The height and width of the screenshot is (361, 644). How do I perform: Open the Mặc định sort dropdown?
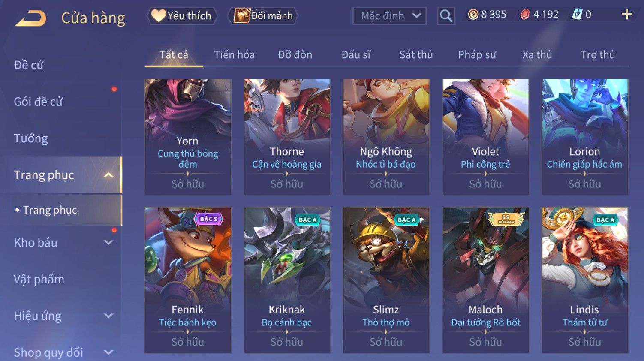click(389, 16)
